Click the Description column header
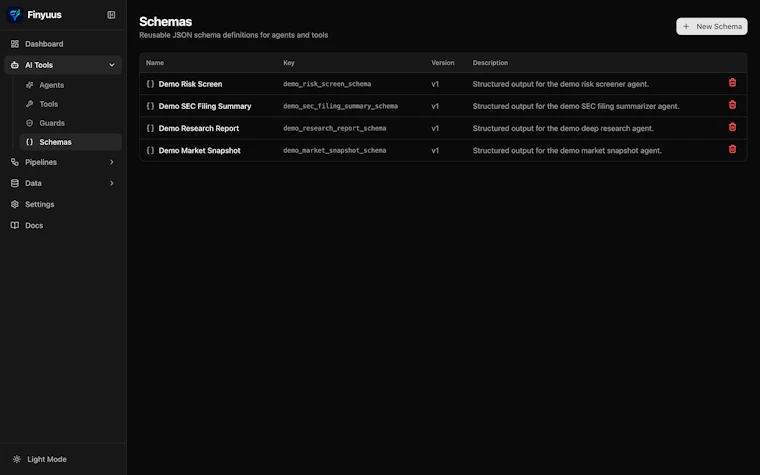760x475 pixels. [491, 63]
